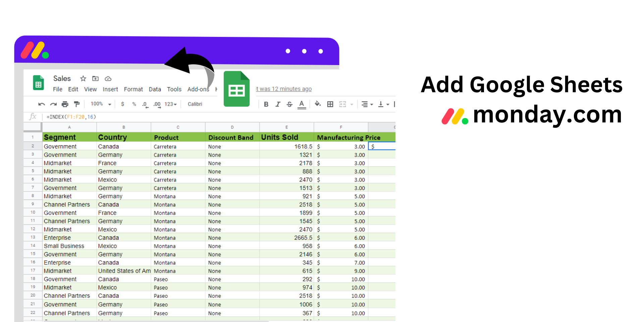Open the Edit menu

pyautogui.click(x=73, y=89)
